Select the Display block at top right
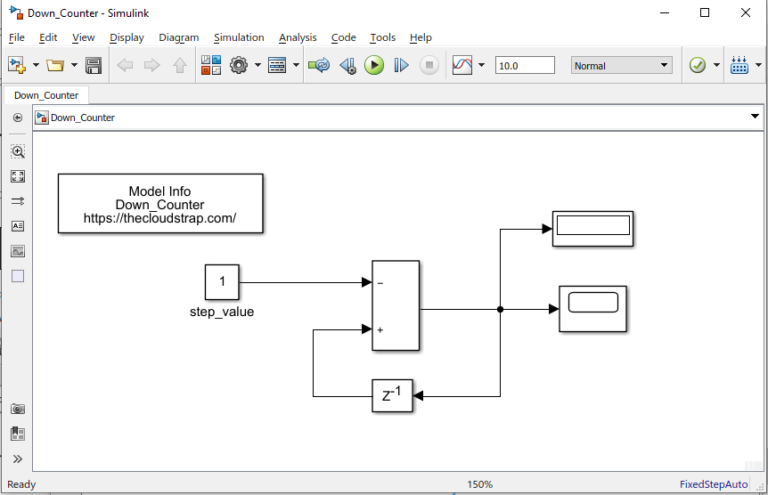This screenshot has width=768, height=495. click(x=593, y=229)
